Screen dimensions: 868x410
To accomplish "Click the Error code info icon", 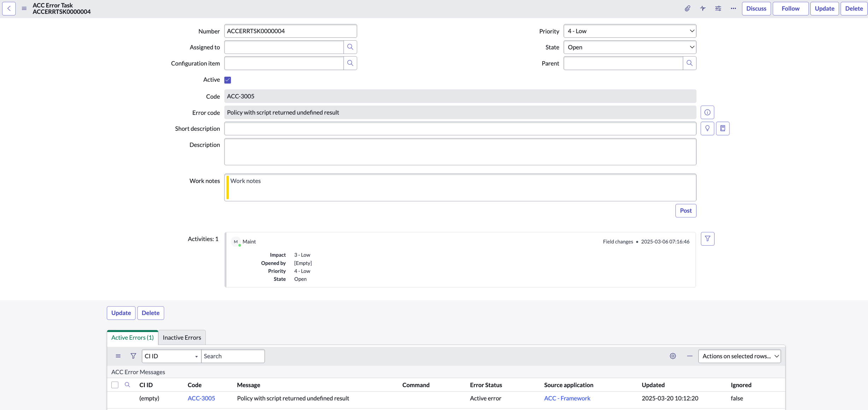I will click(x=707, y=112).
